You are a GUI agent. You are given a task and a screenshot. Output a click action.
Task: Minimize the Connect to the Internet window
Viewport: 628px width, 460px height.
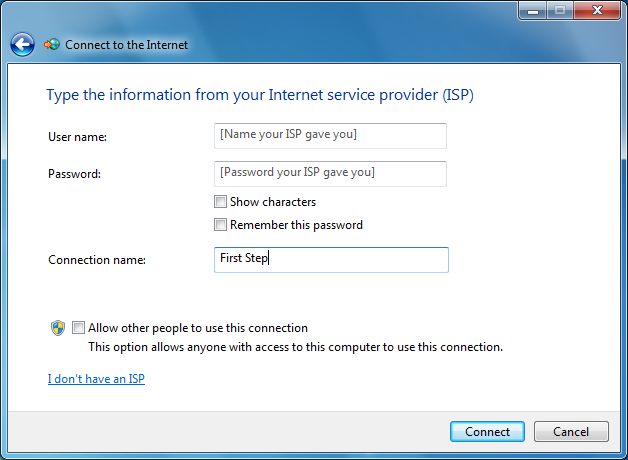pos(532,10)
